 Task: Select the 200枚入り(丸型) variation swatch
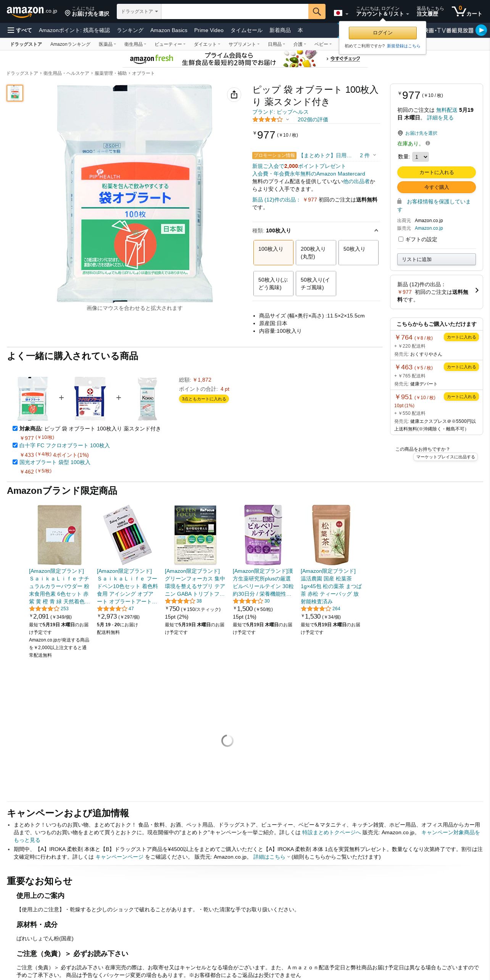pos(316,253)
